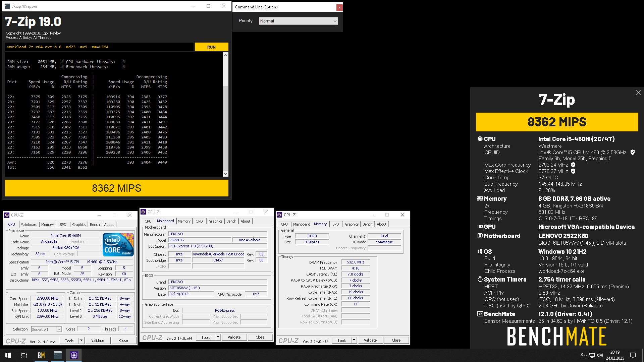Click the 7-Zip Wrapper title bar icon
This screenshot has height=362, width=644.
coord(7,6)
